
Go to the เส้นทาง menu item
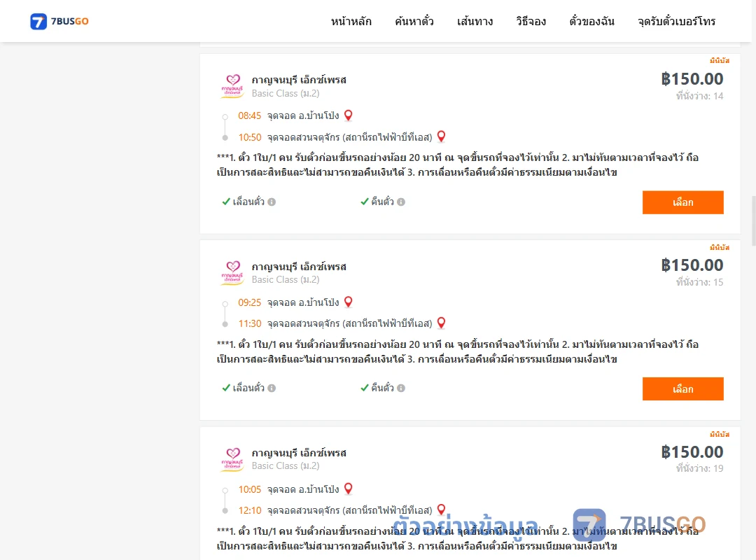point(475,21)
